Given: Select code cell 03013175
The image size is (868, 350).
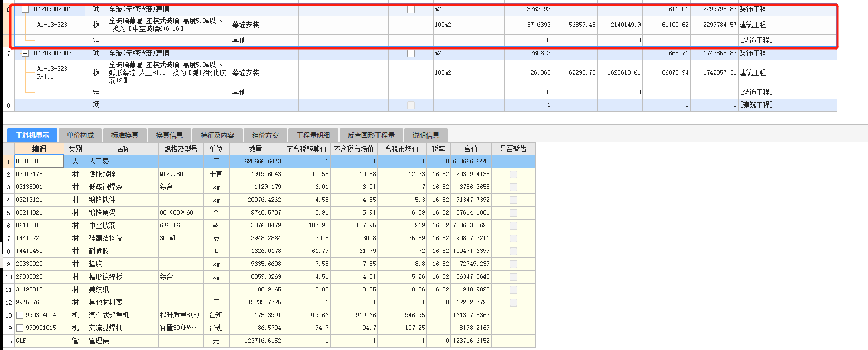Looking at the screenshot, I should 39,174.
